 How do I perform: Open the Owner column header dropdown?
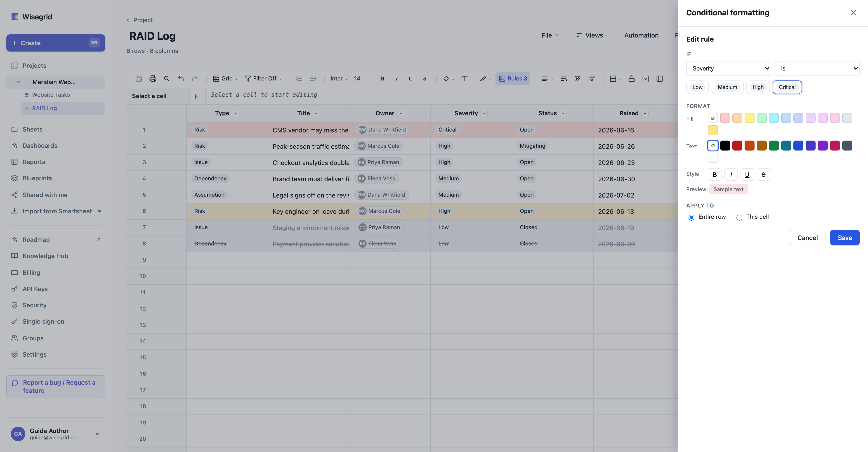[400, 113]
